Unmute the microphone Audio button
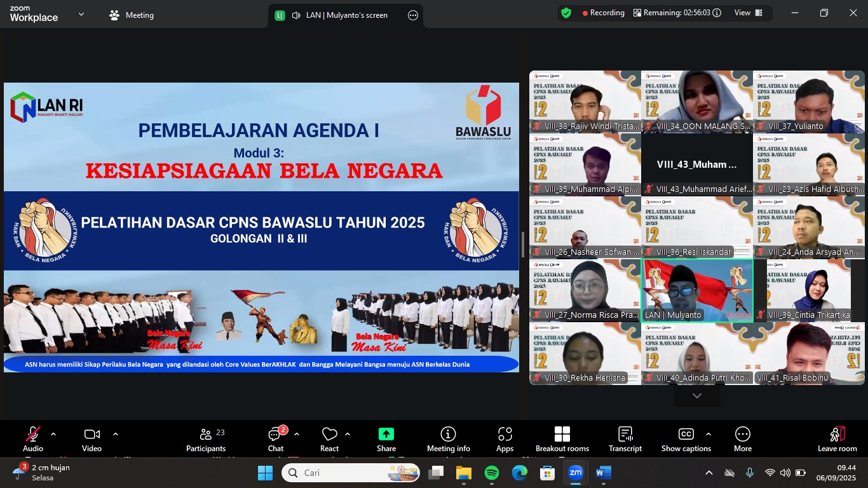The height and width of the screenshot is (488, 868). (33, 439)
